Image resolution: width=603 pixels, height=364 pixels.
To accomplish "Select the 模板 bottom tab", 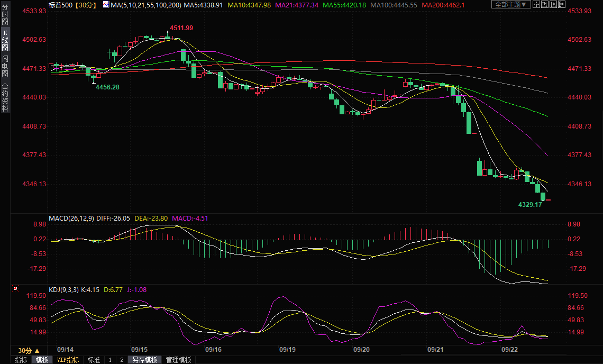I will pyautogui.click(x=42, y=360).
